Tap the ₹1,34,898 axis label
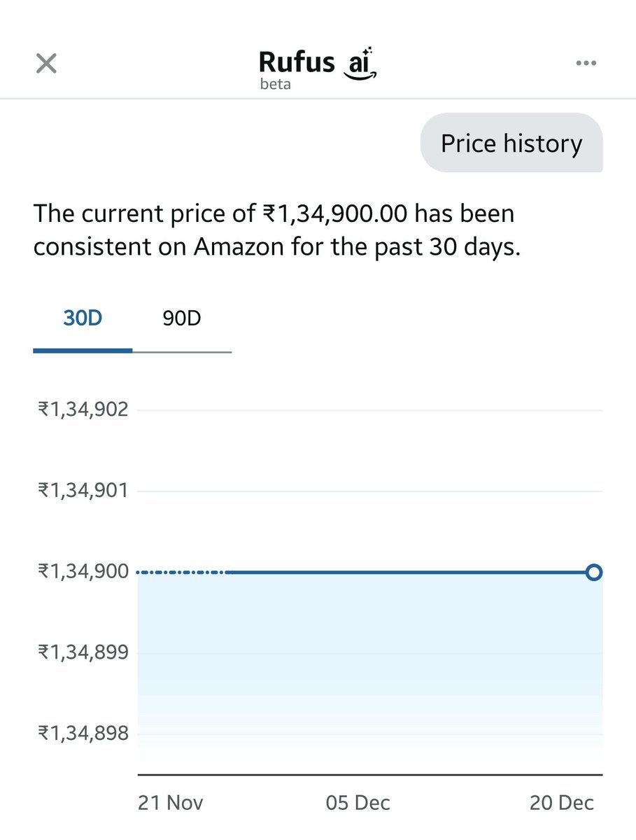The width and height of the screenshot is (636, 840). (84, 734)
